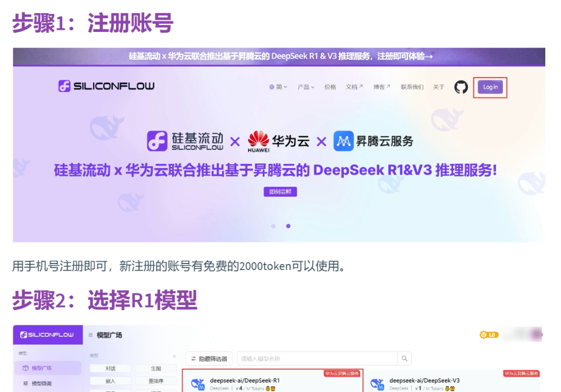Click the hero headline about DeepSeek R1&V3
561x392 pixels.
coord(275,170)
